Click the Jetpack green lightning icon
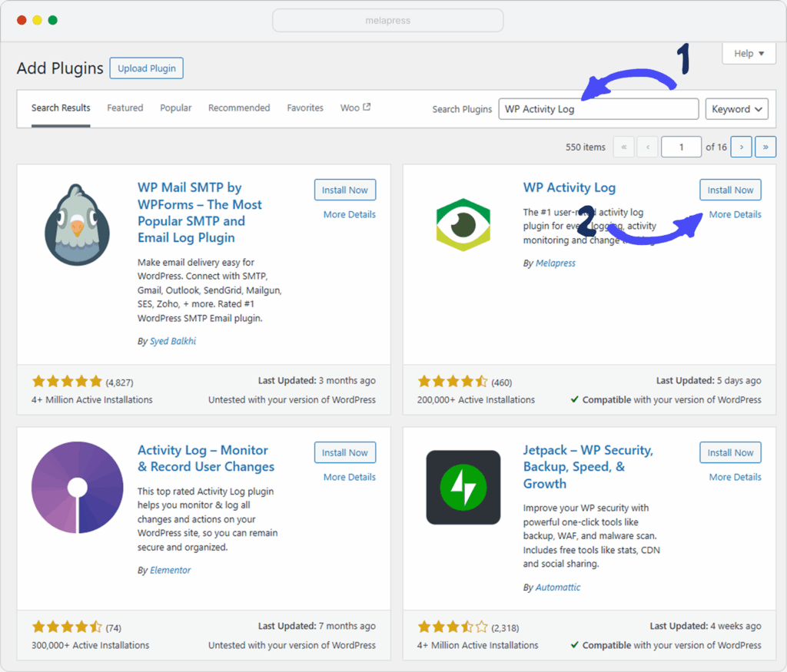 pyautogui.click(x=463, y=487)
